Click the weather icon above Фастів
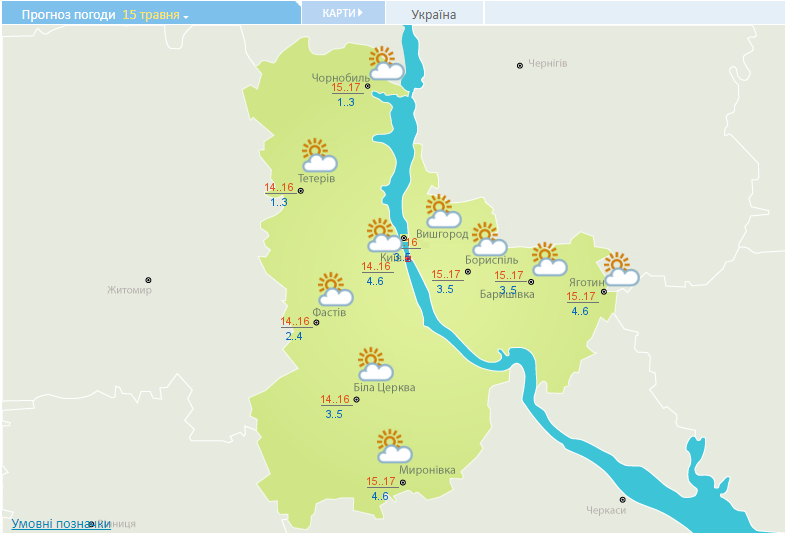Image resolution: width=785 pixels, height=533 pixels. pyautogui.click(x=334, y=289)
